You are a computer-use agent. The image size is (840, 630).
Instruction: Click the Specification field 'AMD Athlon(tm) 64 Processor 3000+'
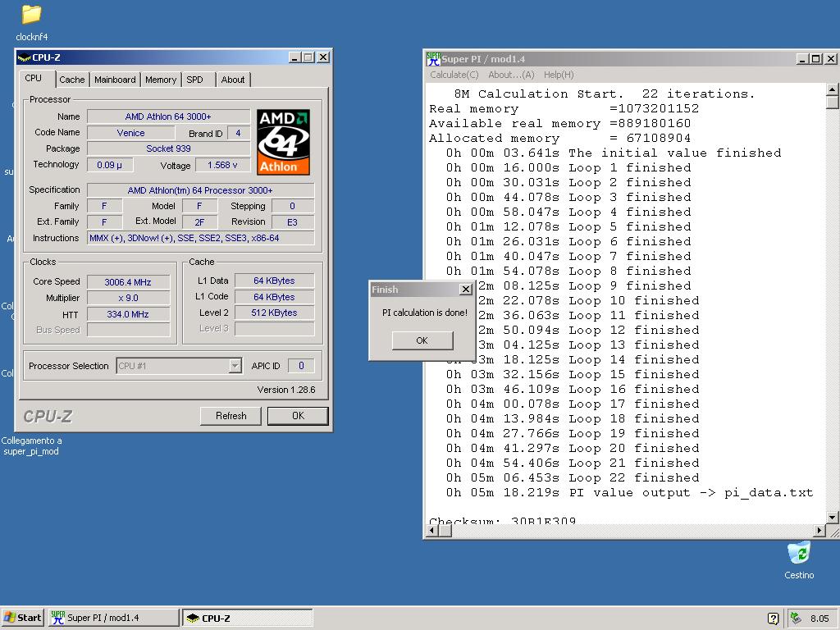[200, 190]
